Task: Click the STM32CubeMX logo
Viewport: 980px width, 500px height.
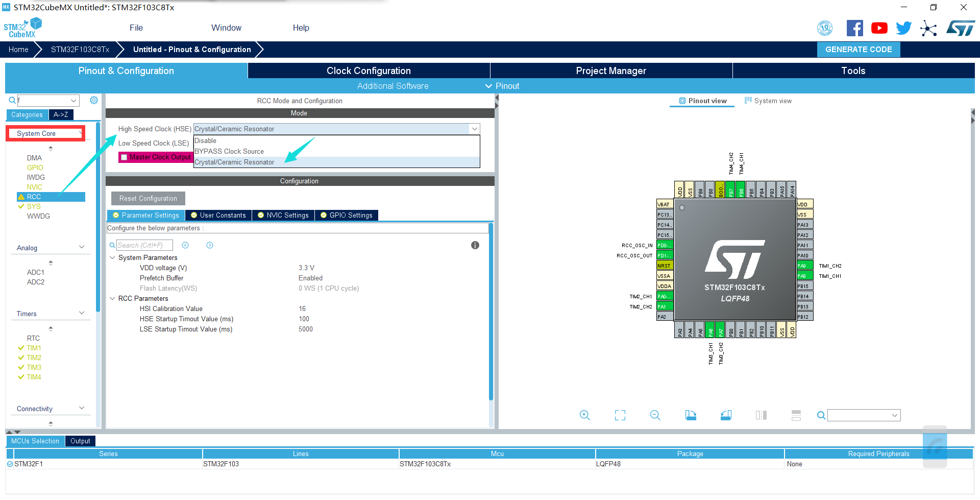Action: [x=23, y=28]
